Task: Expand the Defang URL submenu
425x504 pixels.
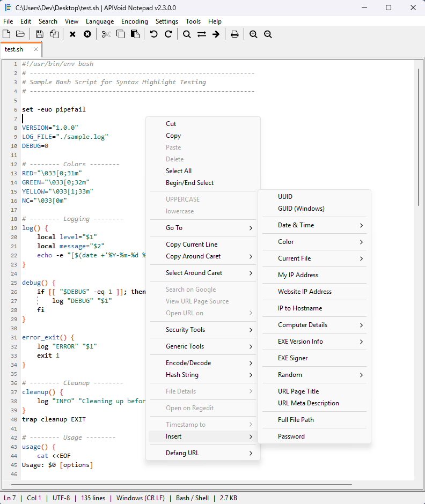Action: pyautogui.click(x=203, y=453)
